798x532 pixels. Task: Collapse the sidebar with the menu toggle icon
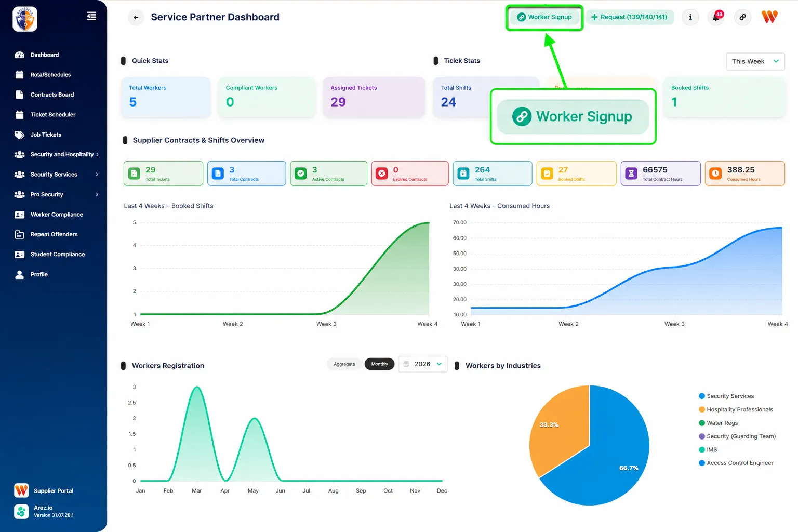(x=91, y=16)
